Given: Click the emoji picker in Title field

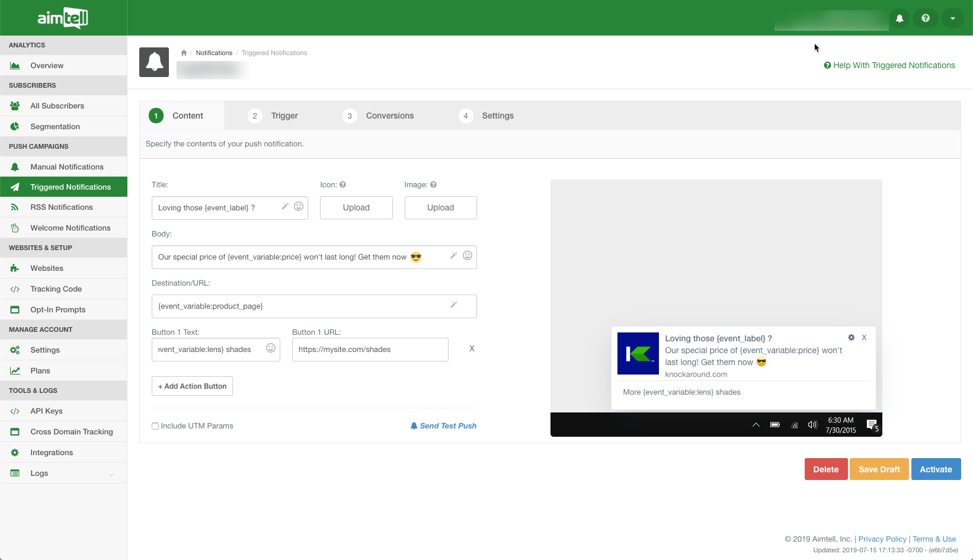Looking at the screenshot, I should click(x=299, y=206).
